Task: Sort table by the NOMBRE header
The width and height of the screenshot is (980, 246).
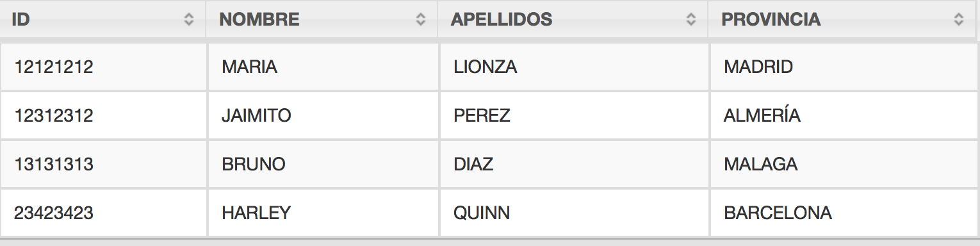Action: pos(322,19)
